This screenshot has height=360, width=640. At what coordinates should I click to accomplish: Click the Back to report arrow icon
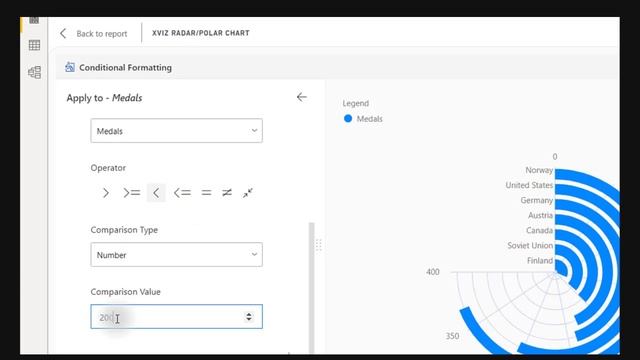tap(63, 33)
